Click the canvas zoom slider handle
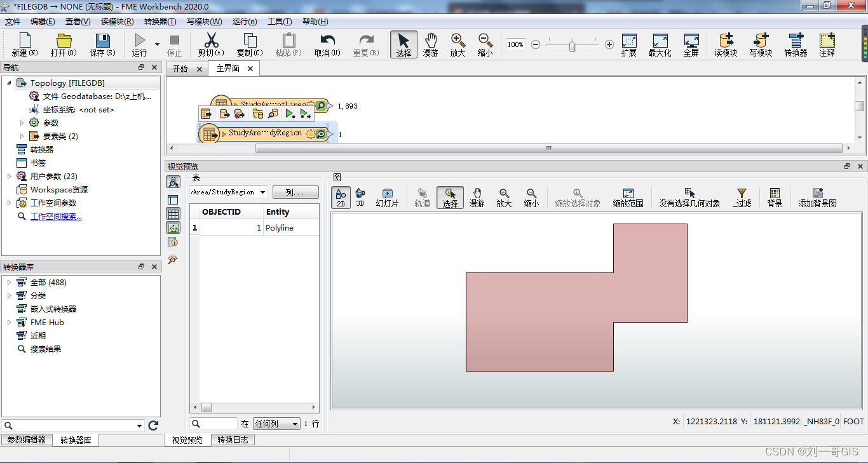868x463 pixels. tap(573, 45)
